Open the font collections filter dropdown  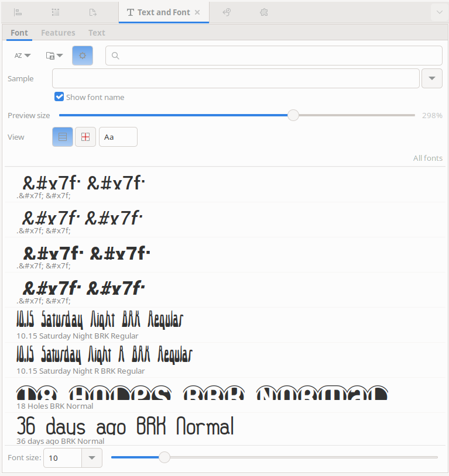point(54,56)
